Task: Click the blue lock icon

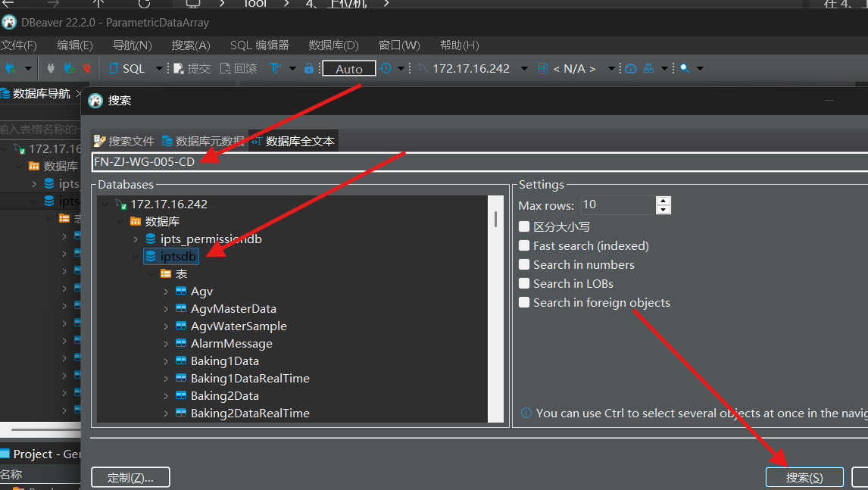Action: tap(309, 68)
